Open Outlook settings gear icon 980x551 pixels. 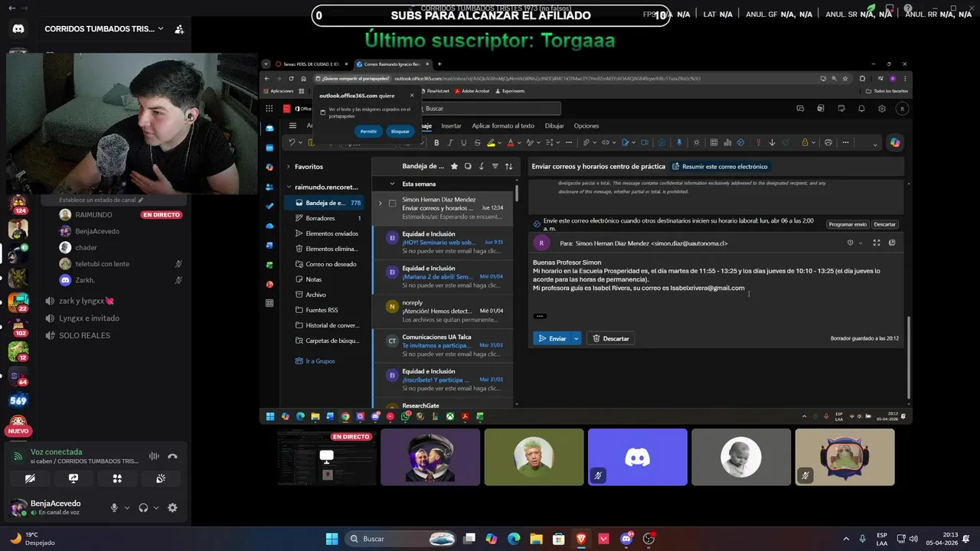pyautogui.click(x=882, y=109)
